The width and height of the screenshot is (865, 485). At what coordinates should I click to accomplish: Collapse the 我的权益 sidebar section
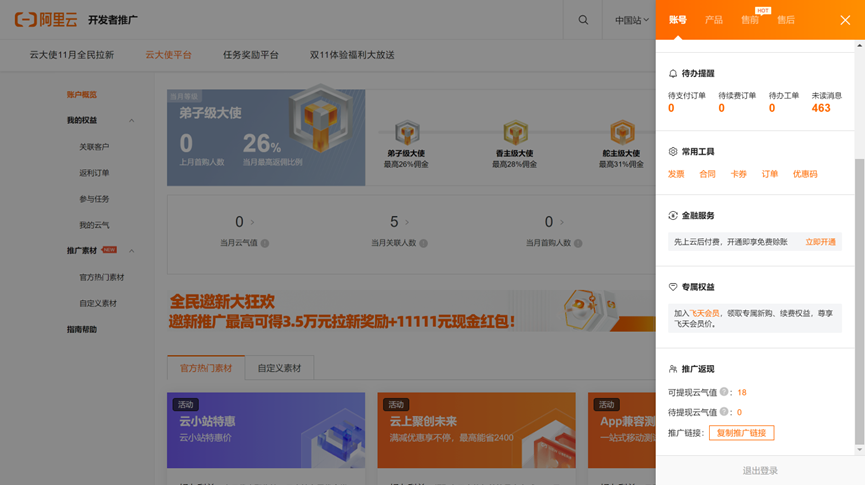[x=131, y=120]
